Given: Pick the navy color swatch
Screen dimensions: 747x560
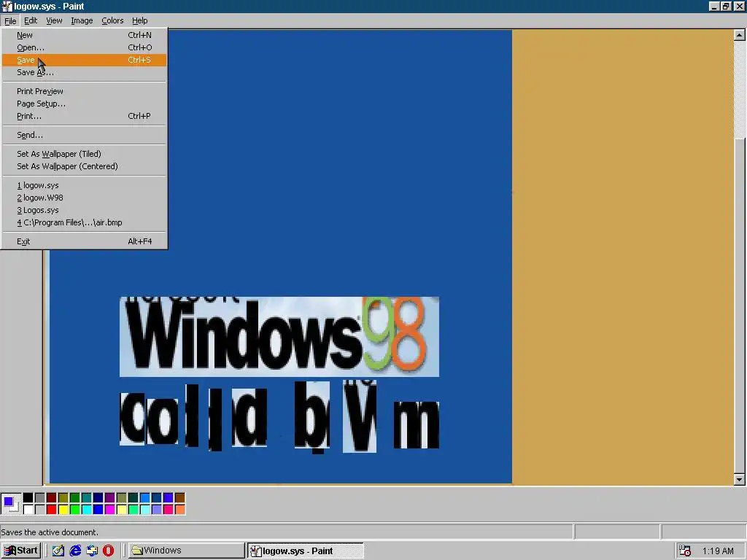Looking at the screenshot, I should point(98,497).
